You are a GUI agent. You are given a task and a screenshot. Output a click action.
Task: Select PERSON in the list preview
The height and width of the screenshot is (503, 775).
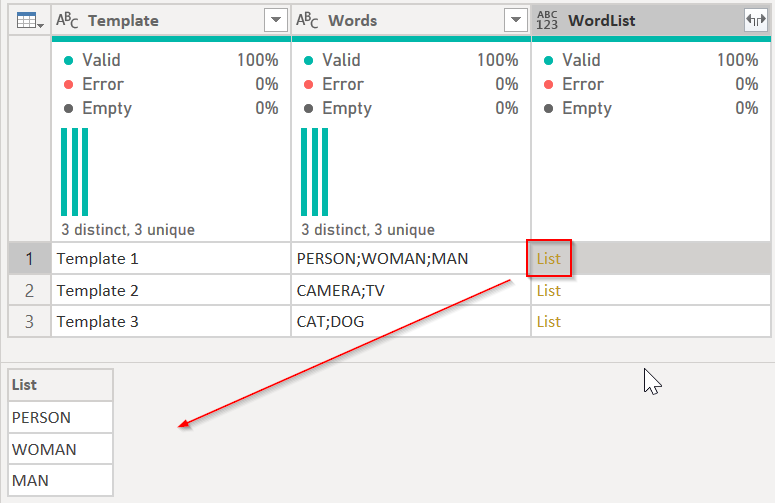(x=60, y=418)
